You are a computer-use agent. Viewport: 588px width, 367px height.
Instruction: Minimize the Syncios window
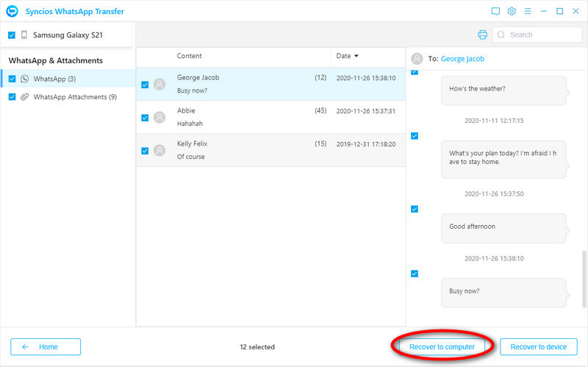pyautogui.click(x=543, y=11)
